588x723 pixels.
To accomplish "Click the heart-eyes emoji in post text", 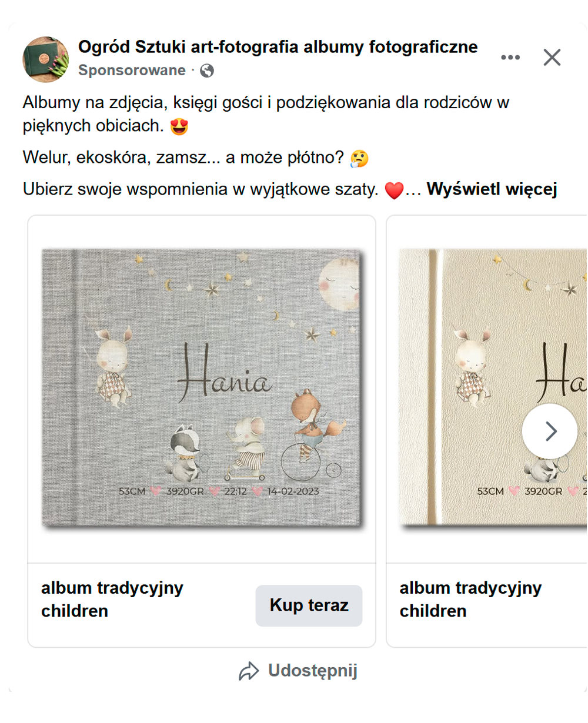I will [x=179, y=126].
